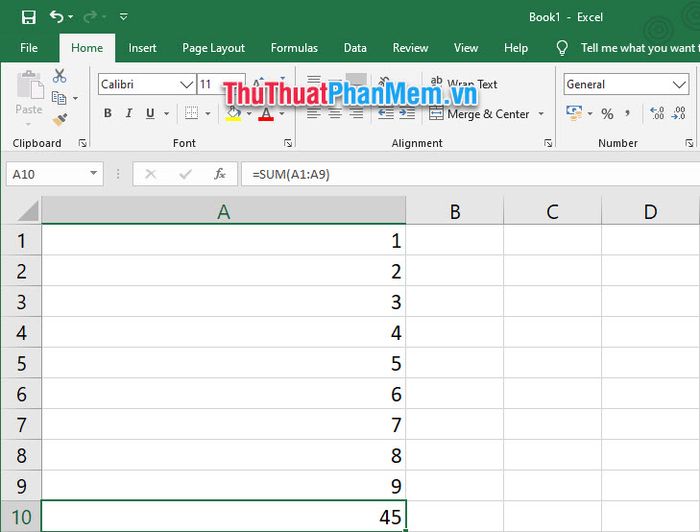Click the Cut scissors icon
Viewport: 700px width, 532px height.
59,76
